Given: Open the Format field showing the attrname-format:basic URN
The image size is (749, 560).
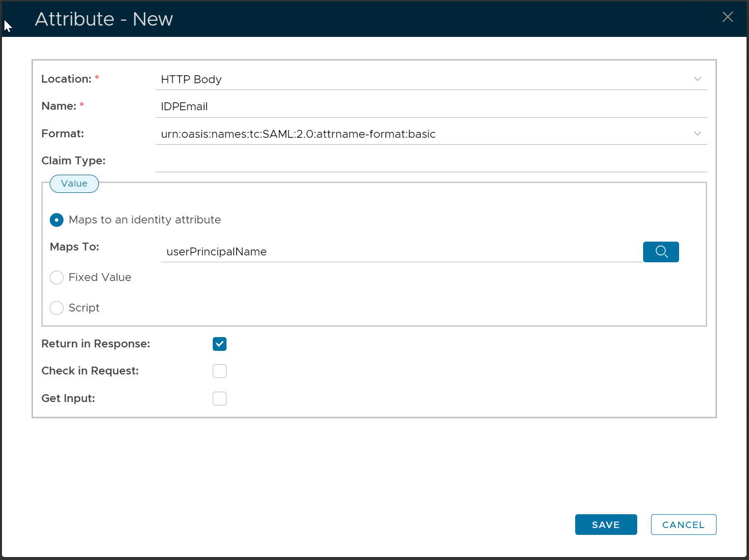Looking at the screenshot, I should (x=423, y=134).
